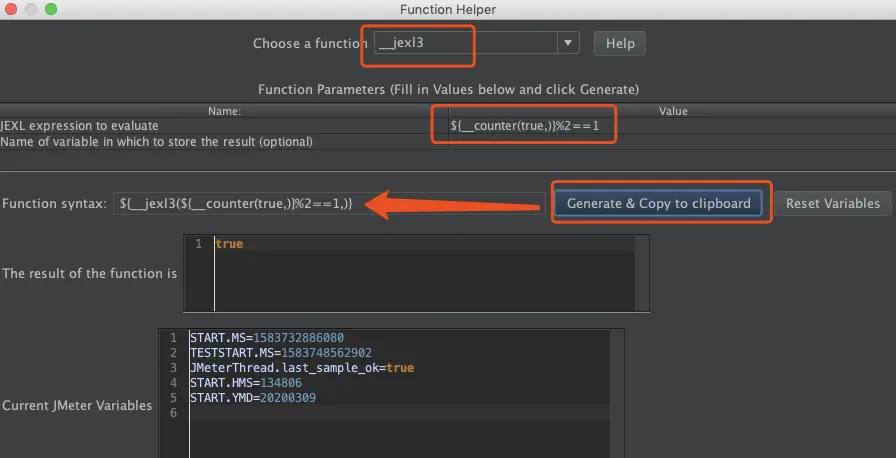Click the START.YMD=20200309 line
Viewport: 896px width, 458px height.
(253, 397)
